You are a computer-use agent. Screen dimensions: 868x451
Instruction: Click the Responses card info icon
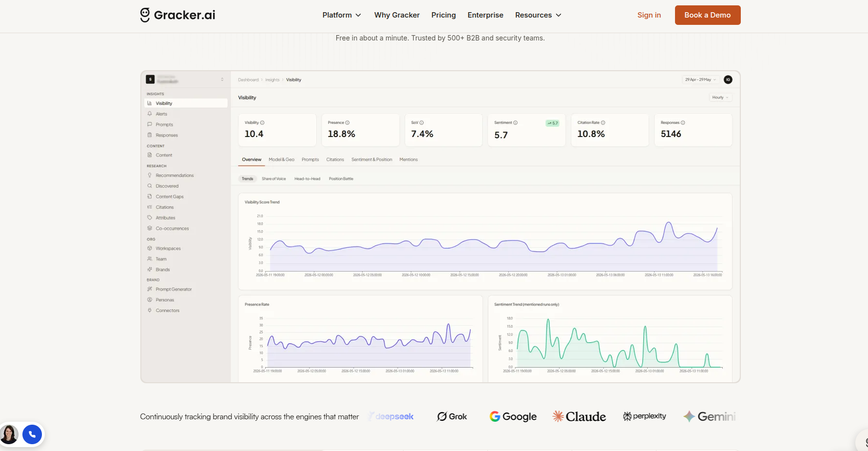click(683, 123)
